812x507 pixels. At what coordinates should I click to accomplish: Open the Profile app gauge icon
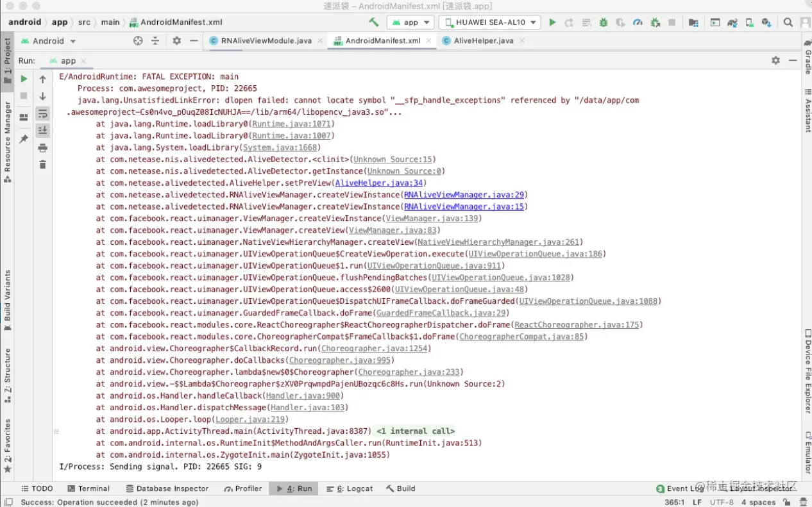pyautogui.click(x=638, y=22)
